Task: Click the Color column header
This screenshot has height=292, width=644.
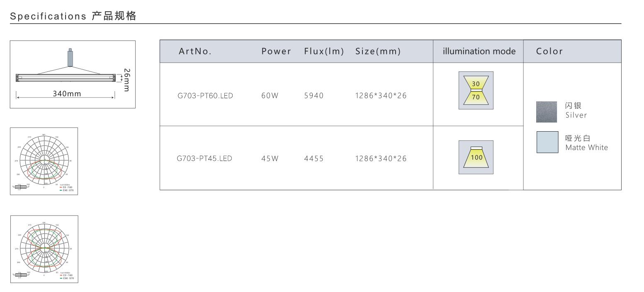Action: 549,52
